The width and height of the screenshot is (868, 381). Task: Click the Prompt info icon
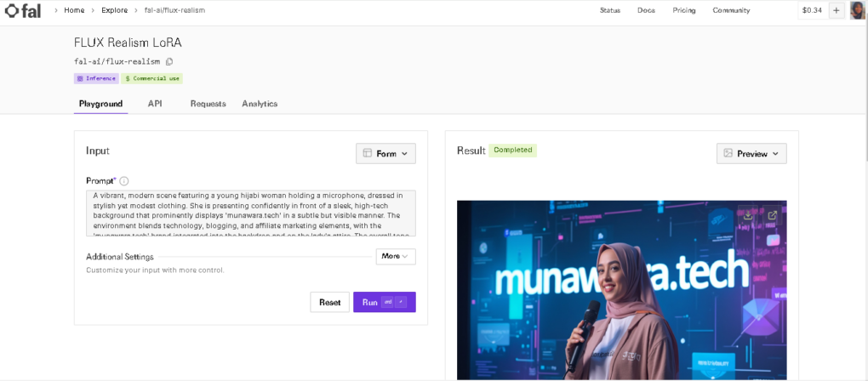pos(124,181)
